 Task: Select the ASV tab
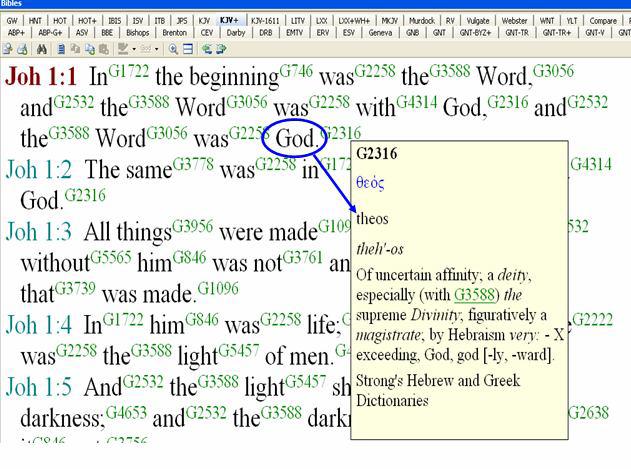(x=82, y=33)
